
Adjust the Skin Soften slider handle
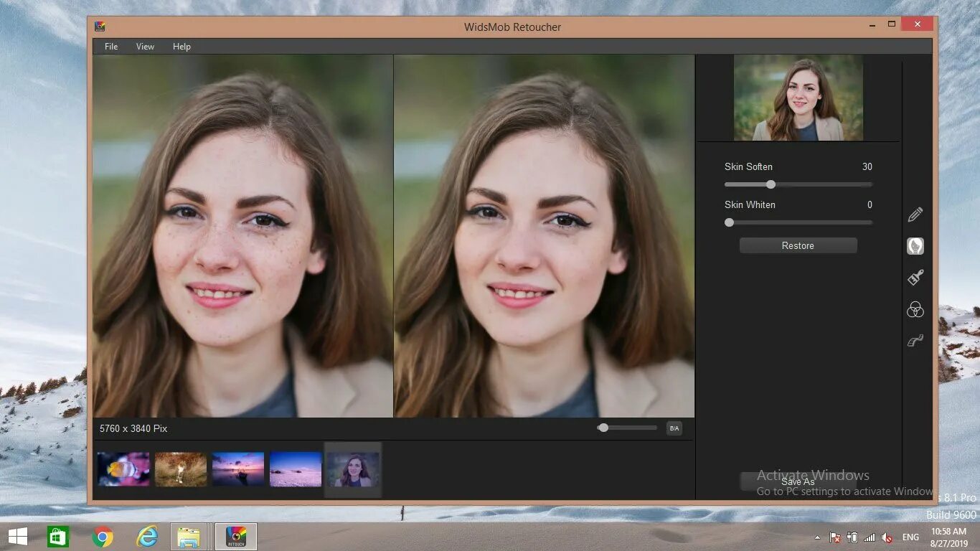(x=771, y=184)
